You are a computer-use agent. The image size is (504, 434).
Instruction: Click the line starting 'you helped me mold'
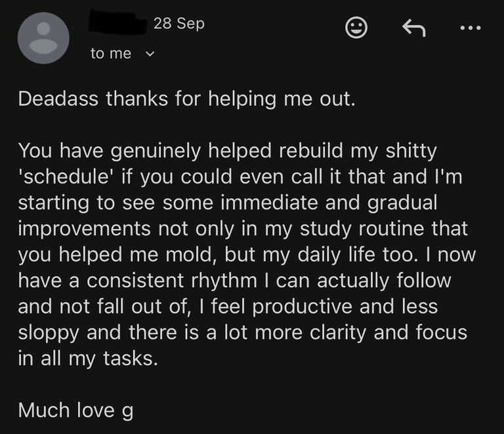click(x=246, y=255)
